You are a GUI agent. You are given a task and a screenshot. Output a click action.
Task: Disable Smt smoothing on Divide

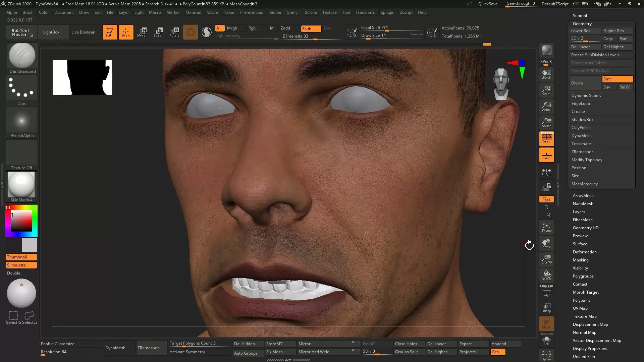[617, 79]
